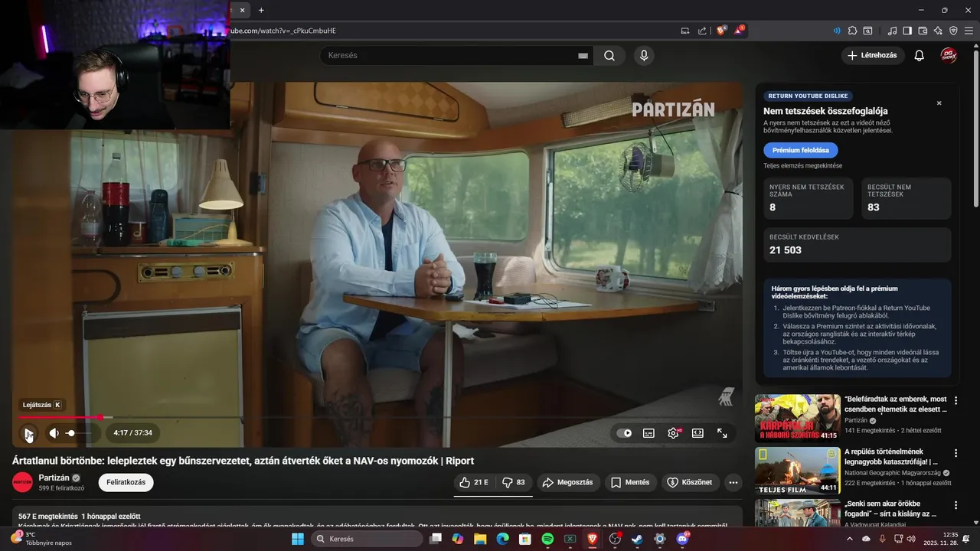This screenshot has width=980, height=551.
Task: Expand the video description box
Action: click(x=377, y=517)
